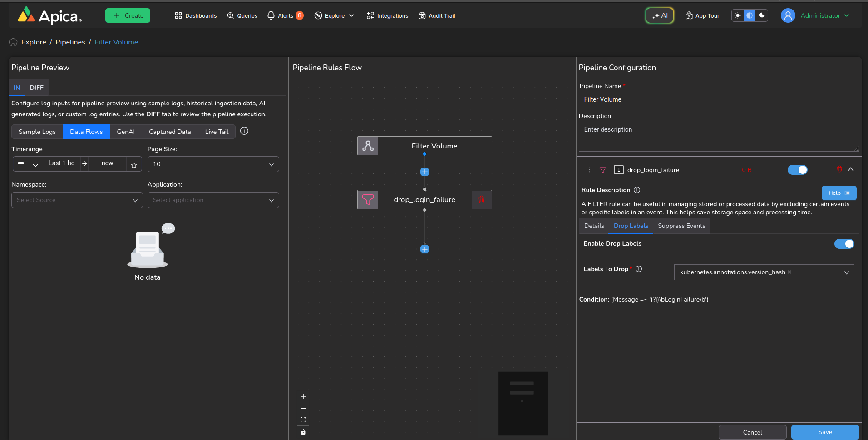Click the fit view icon in flow controls

(303, 420)
